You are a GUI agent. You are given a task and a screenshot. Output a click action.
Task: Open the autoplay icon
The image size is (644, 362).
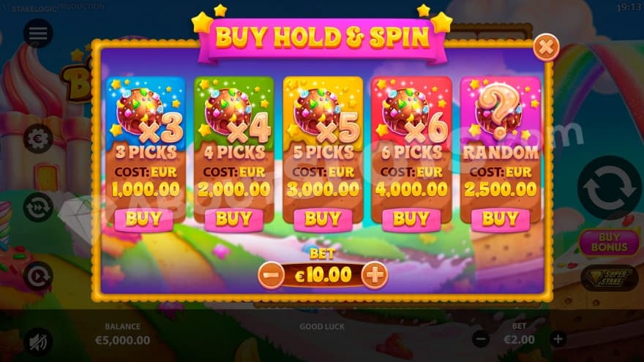(x=38, y=276)
